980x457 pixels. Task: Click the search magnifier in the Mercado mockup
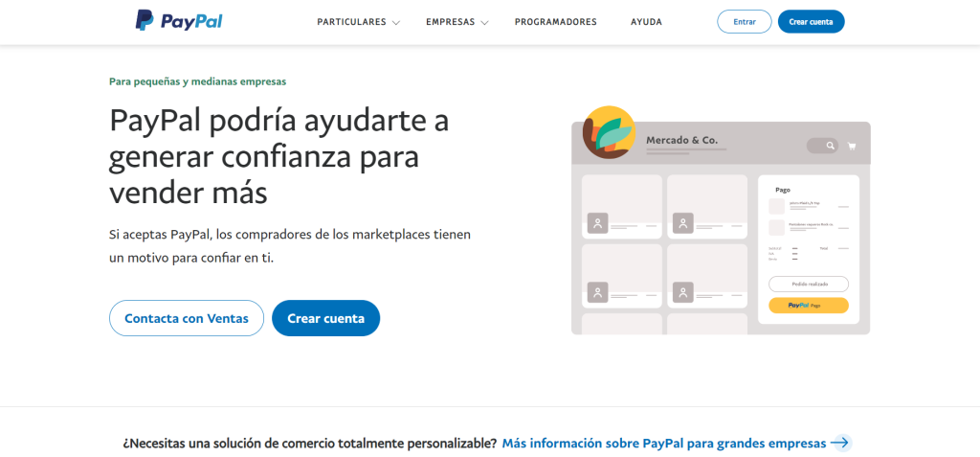coord(830,146)
